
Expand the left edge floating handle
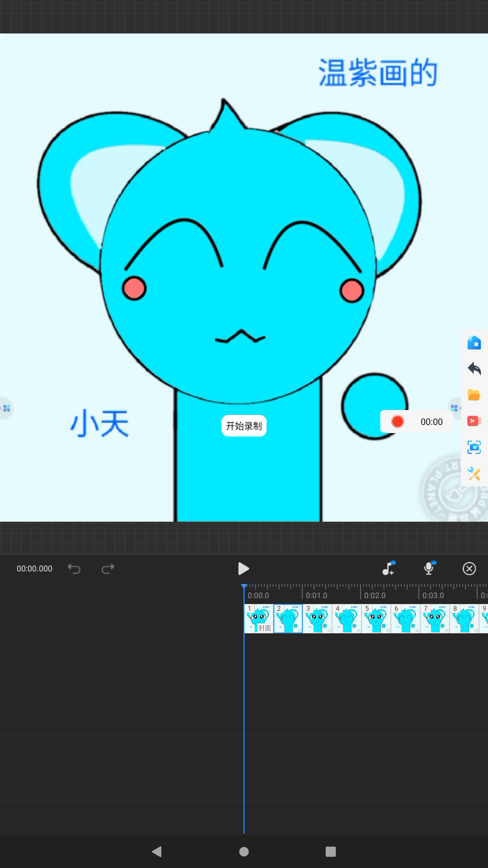tap(6, 408)
